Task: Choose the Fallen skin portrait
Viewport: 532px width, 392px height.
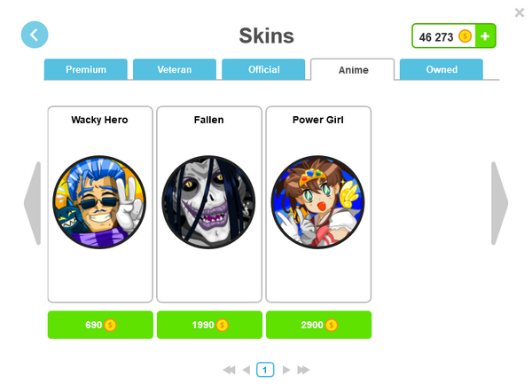Action: point(208,202)
